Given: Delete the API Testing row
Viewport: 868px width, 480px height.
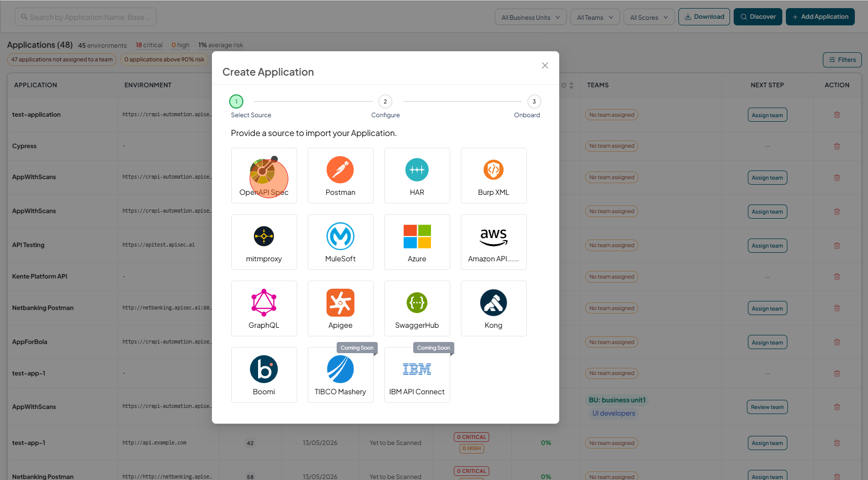Looking at the screenshot, I should [837, 246].
